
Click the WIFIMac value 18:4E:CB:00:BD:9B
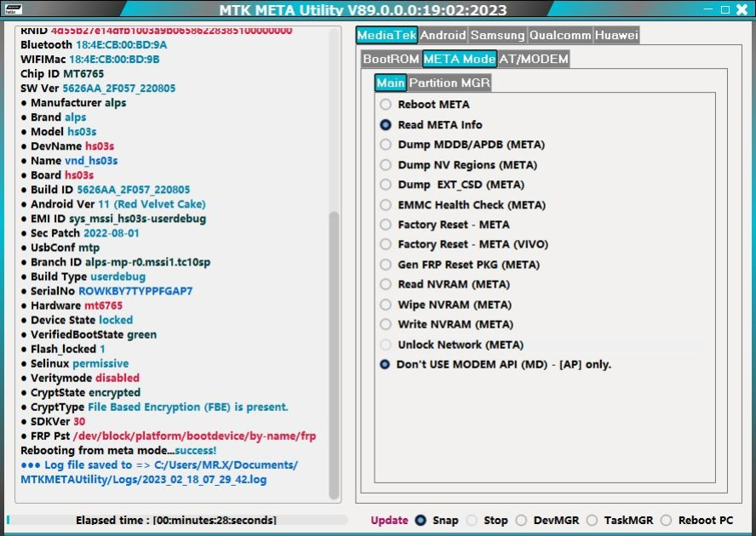[x=114, y=60]
